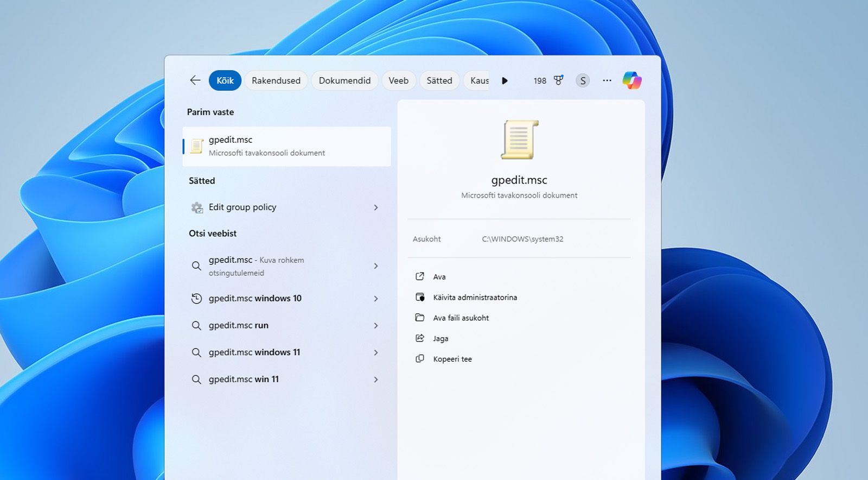Switch to the Veeb tab
Screen dimensions: 868x480
(x=399, y=80)
